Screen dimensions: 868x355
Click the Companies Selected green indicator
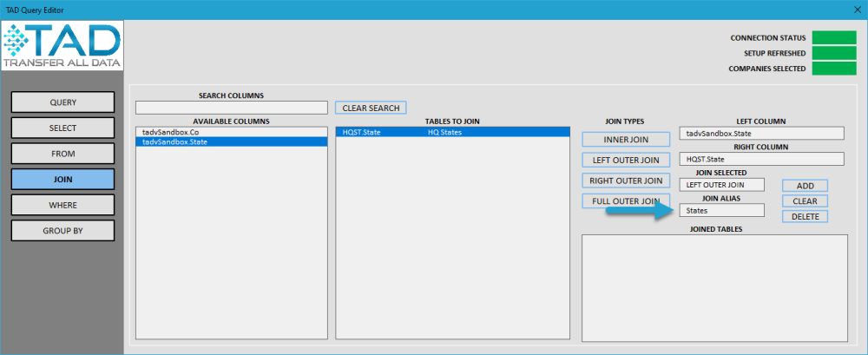[834, 69]
